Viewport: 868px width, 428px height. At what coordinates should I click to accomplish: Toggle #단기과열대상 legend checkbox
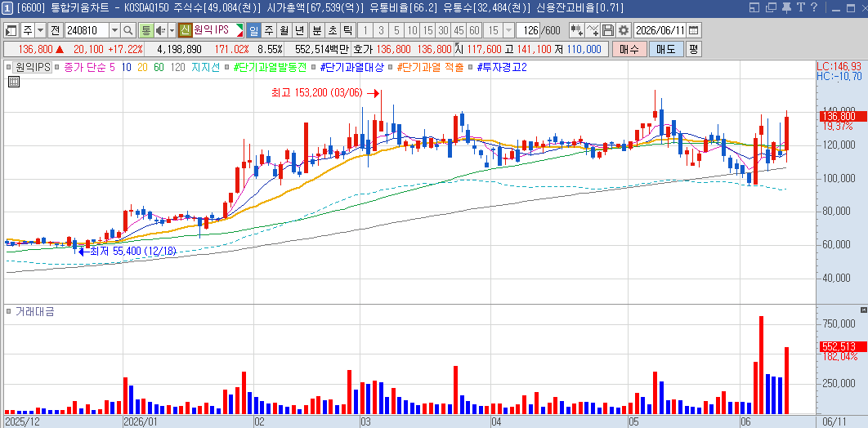click(x=314, y=68)
